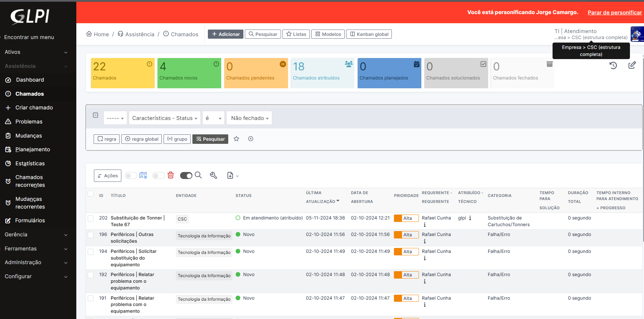Image resolution: width=644 pixels, height=319 pixels.
Task: Select Estatísticas in the sidebar
Action: coord(30,164)
